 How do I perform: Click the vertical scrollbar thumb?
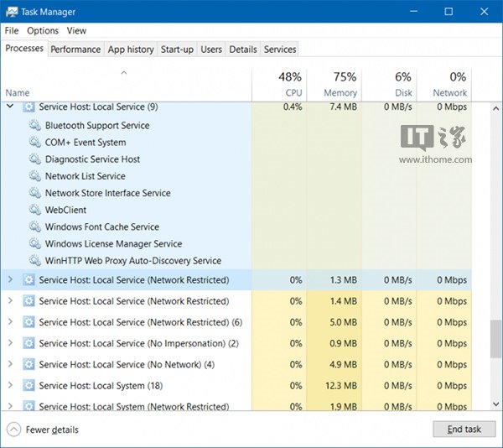(x=495, y=339)
